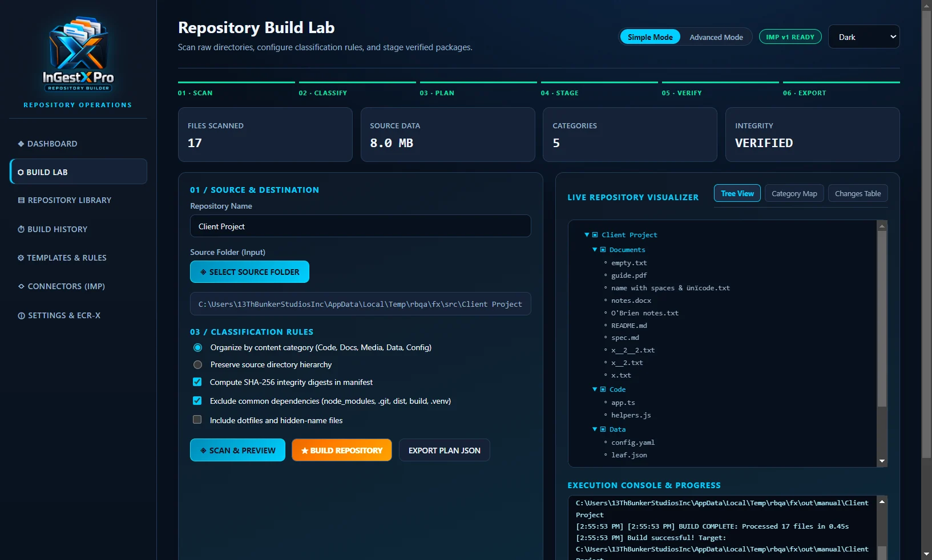Uncheck Exclude common dependencies checkbox
Image resolution: width=932 pixels, height=560 pixels.
click(x=197, y=401)
